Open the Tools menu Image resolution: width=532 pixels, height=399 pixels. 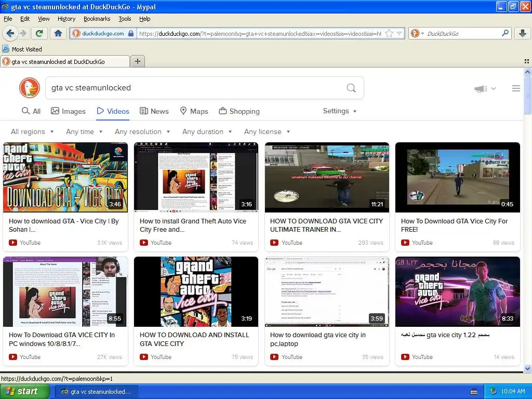125,19
